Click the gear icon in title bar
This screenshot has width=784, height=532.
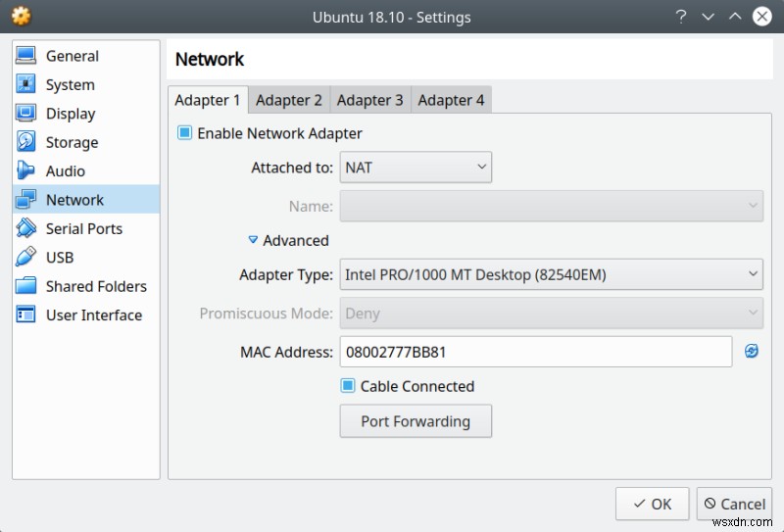(x=21, y=16)
